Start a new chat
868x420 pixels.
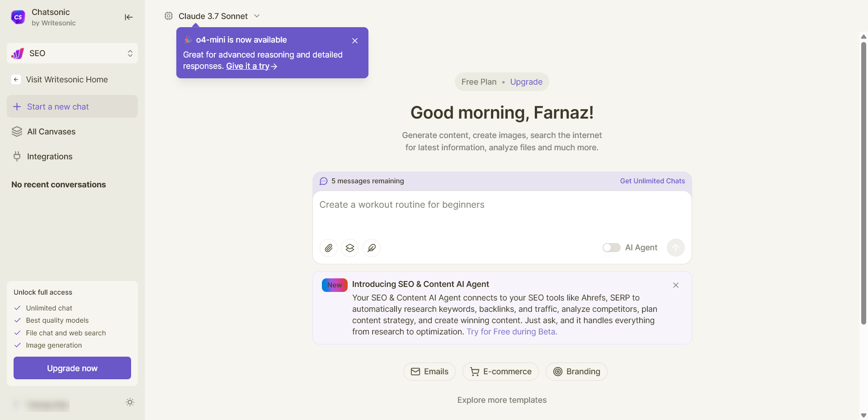coord(72,106)
